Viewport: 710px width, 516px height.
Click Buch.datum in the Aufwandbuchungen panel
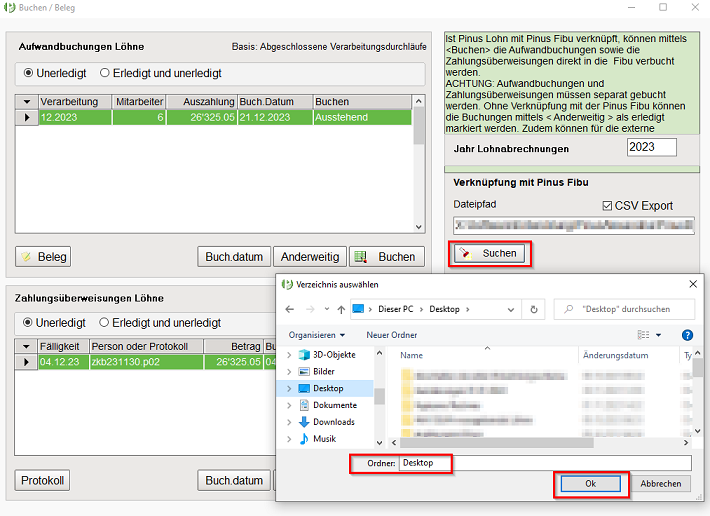234,257
